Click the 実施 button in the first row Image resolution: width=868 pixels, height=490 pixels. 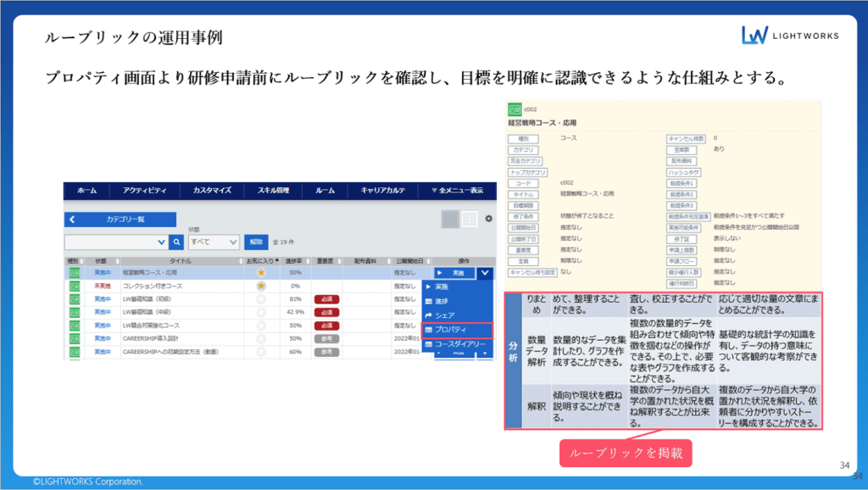tap(454, 273)
